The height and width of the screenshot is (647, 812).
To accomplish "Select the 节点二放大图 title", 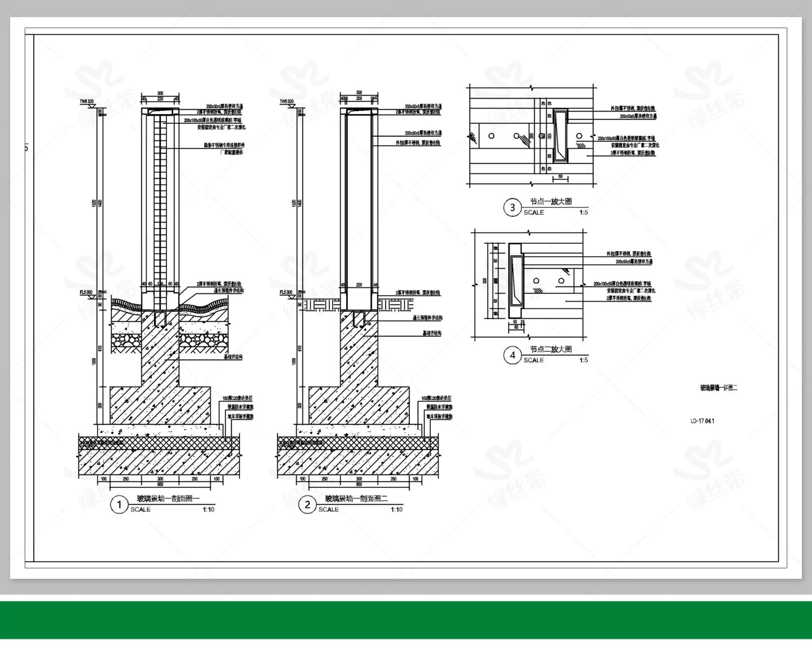I will coord(551,349).
